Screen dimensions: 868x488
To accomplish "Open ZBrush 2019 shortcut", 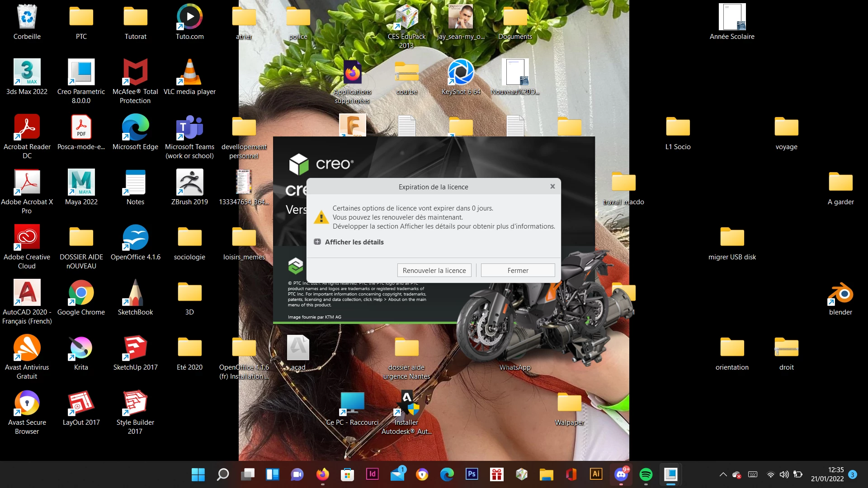I will point(190,183).
